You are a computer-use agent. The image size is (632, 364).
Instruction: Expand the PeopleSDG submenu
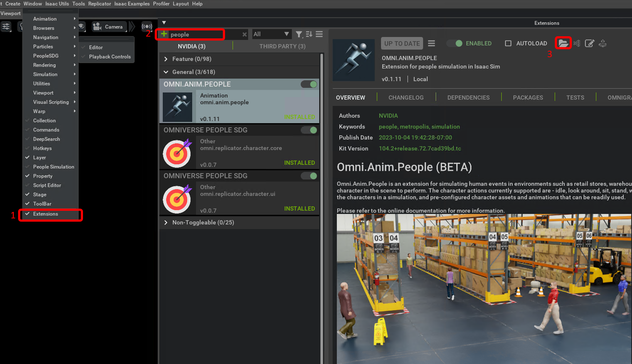coord(50,56)
